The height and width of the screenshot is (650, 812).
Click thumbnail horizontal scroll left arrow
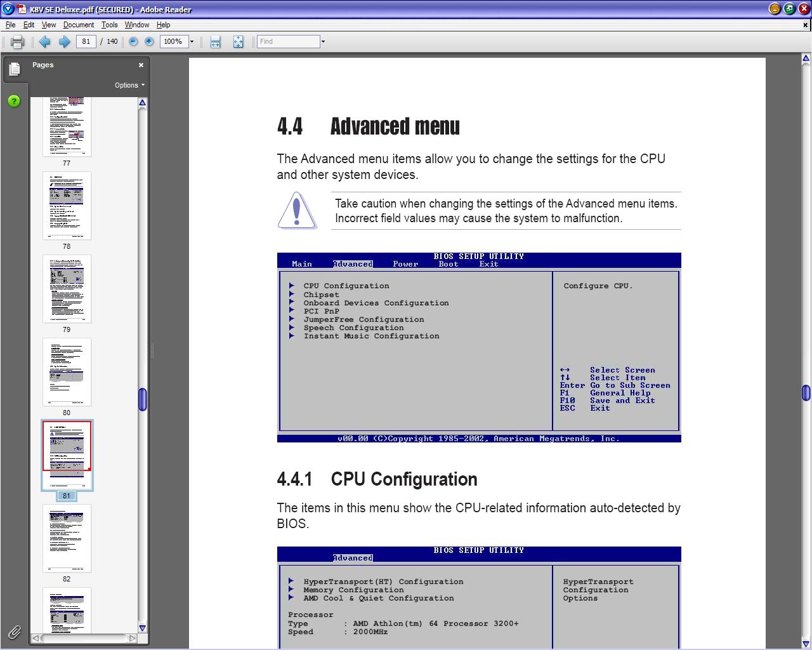(x=36, y=638)
